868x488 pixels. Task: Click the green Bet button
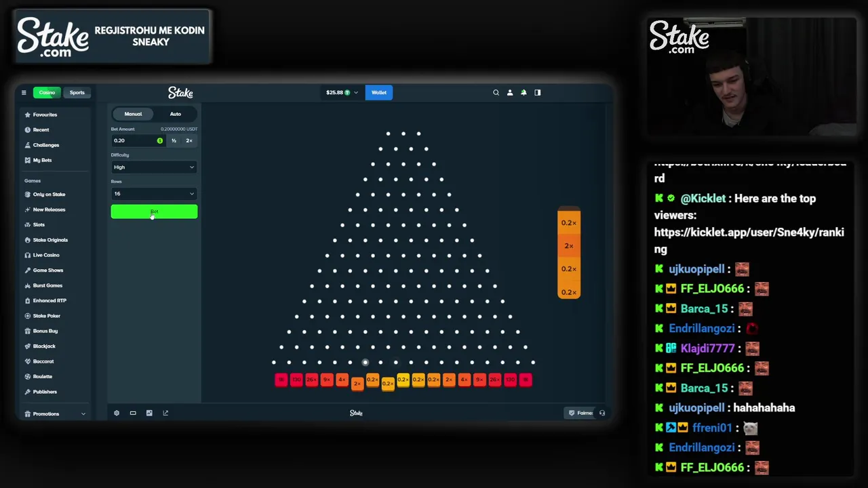click(x=154, y=211)
